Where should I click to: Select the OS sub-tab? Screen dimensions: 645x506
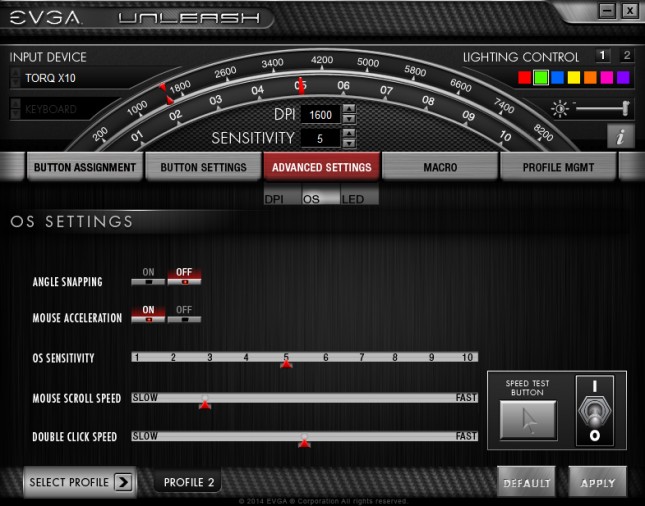coord(321,194)
